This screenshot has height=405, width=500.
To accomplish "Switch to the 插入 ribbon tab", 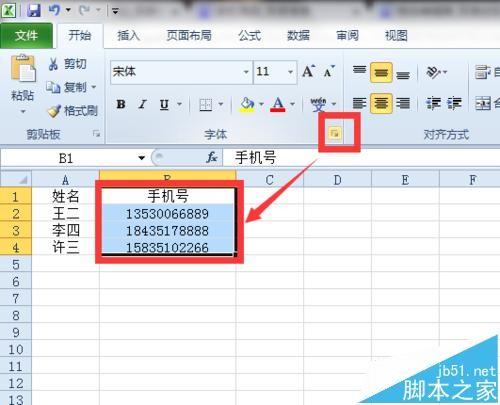I will click(x=129, y=35).
